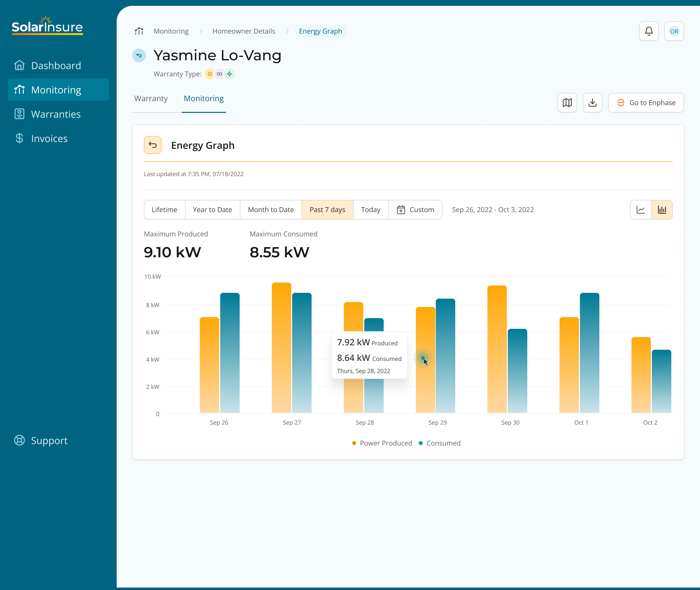The height and width of the screenshot is (590, 700).
Task: Select the Past 7 days filter
Action: point(327,210)
